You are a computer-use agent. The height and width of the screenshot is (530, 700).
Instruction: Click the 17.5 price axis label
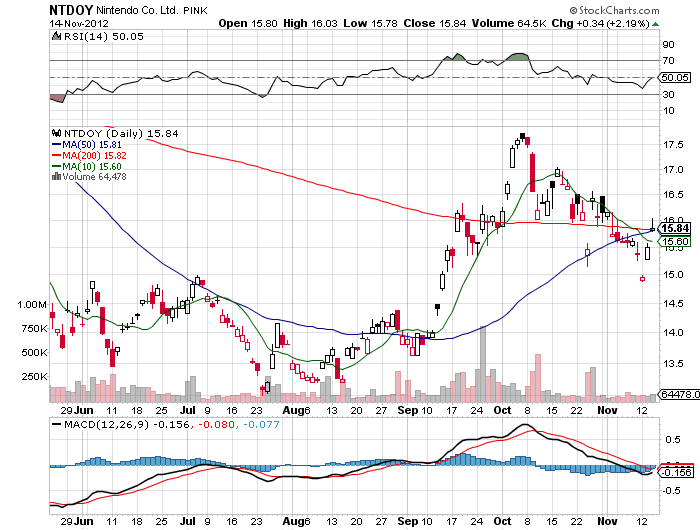point(673,145)
